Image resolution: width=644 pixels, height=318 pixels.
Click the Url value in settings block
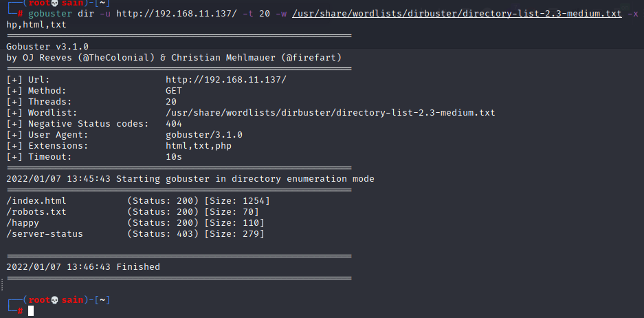(226, 80)
